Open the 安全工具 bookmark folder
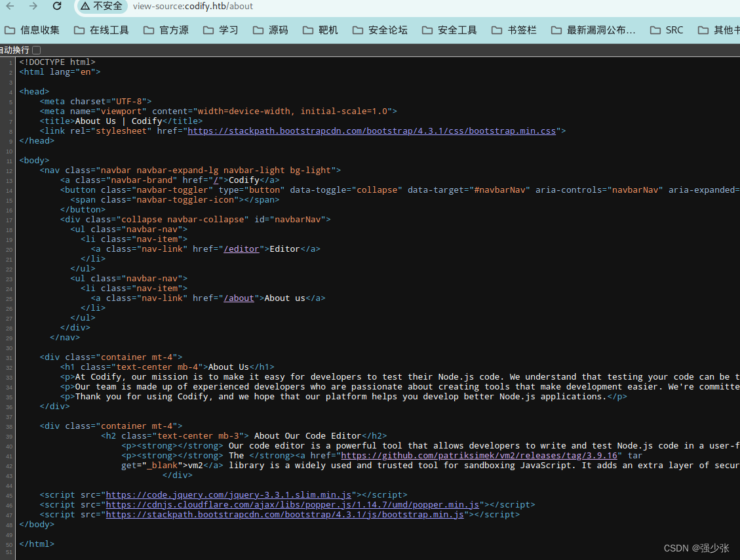 (x=449, y=30)
